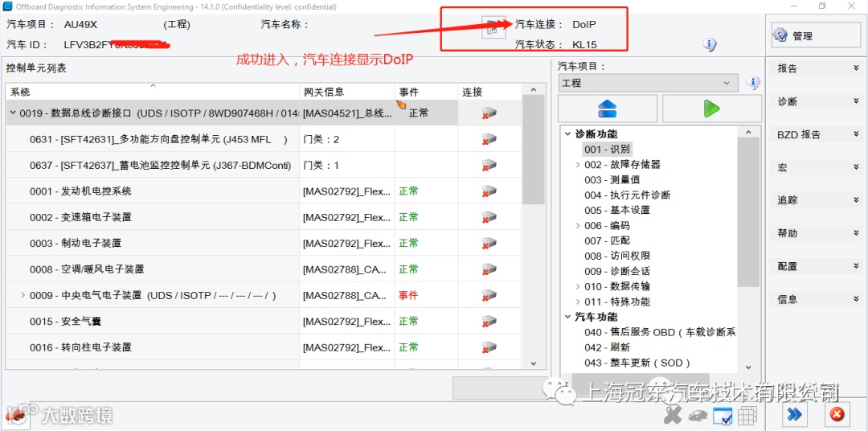The width and height of the screenshot is (868, 431).
Task: Select 003 - 测量值 in the function tree
Action: pos(612,180)
